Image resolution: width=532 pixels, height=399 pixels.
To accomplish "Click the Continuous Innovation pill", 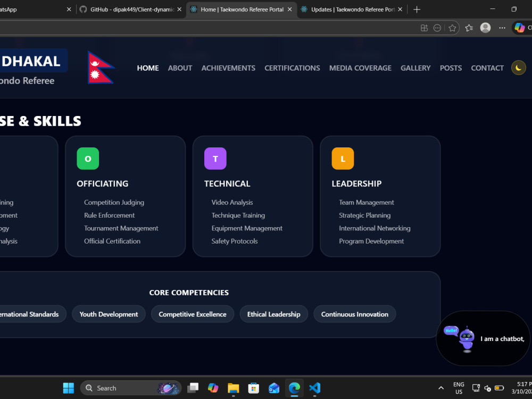I will (x=354, y=314).
